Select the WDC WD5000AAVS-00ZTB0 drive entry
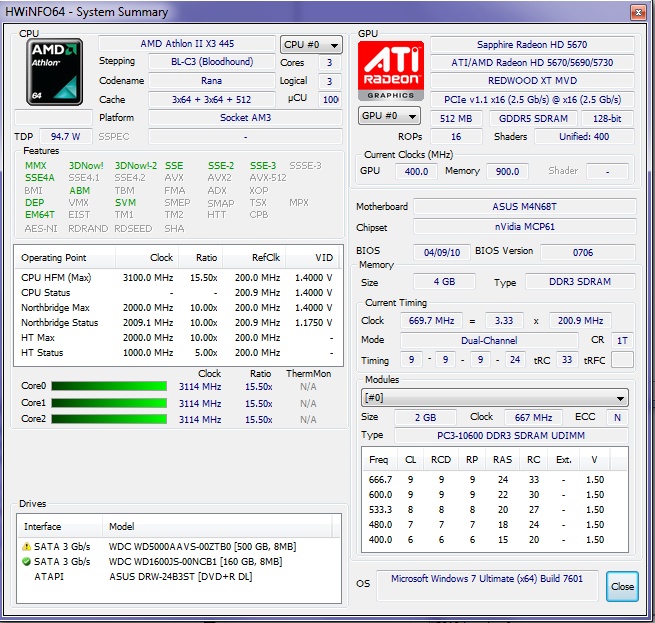 [x=179, y=546]
